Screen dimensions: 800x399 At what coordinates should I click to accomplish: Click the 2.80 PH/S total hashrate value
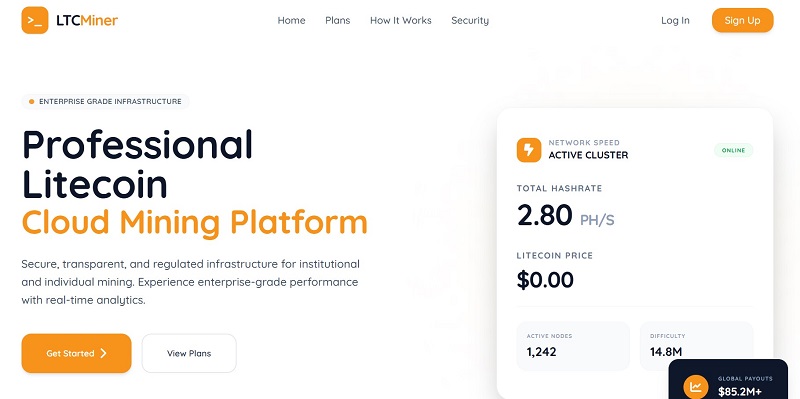pos(565,215)
